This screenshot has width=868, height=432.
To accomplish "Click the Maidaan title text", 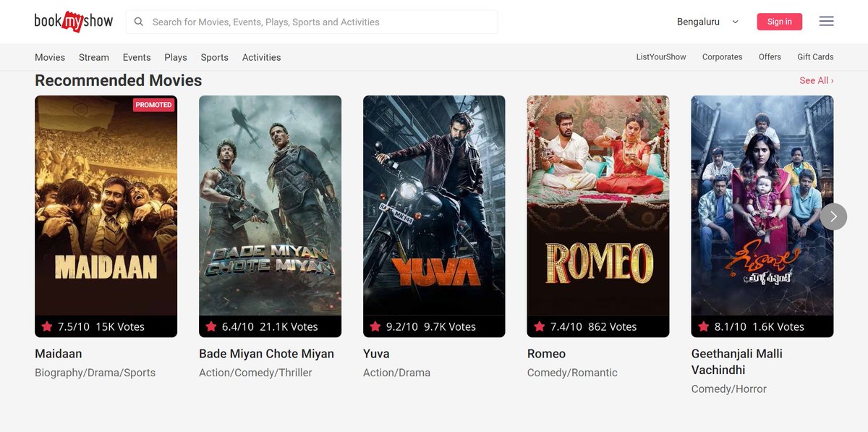I will 59,354.
